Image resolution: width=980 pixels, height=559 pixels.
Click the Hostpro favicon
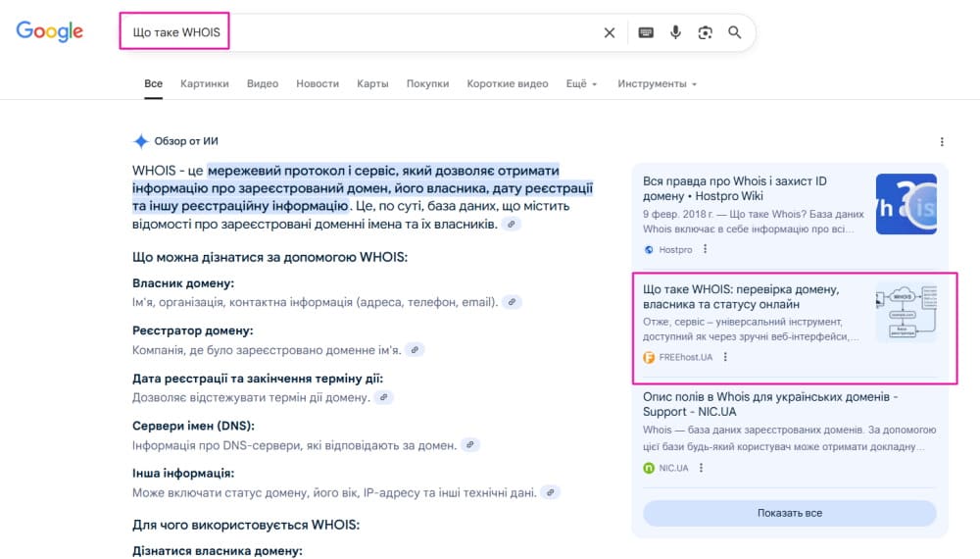pos(649,249)
